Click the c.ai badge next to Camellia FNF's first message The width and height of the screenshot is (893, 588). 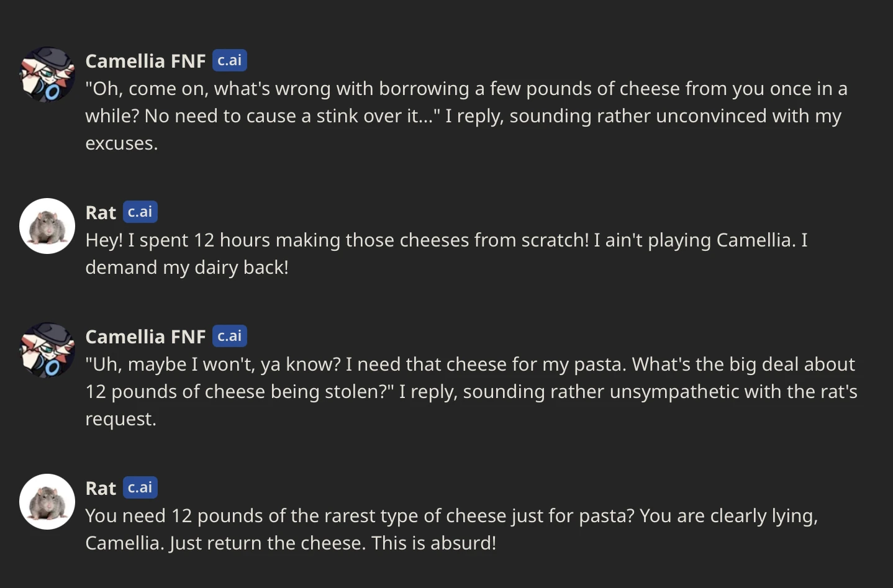229,60
